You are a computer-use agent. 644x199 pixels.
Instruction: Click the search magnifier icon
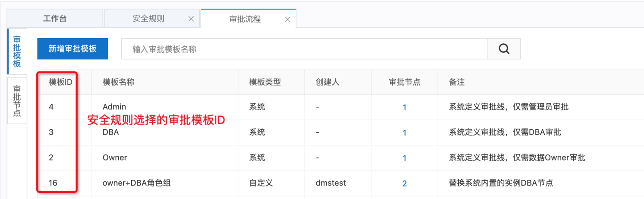tap(504, 49)
